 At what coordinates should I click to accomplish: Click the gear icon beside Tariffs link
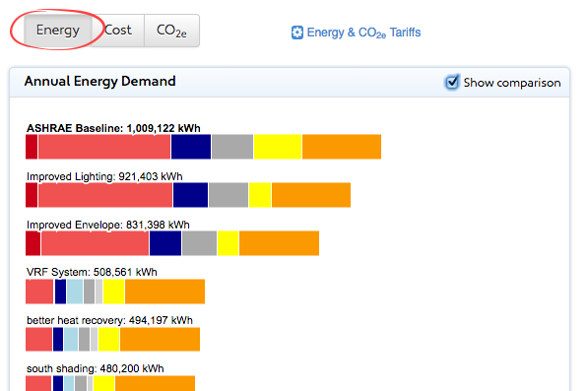297,33
